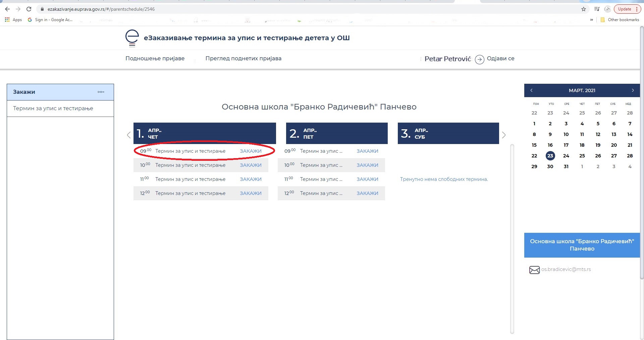644x340 pixels.
Task: Go to next month in calendar
Action: coord(633,90)
